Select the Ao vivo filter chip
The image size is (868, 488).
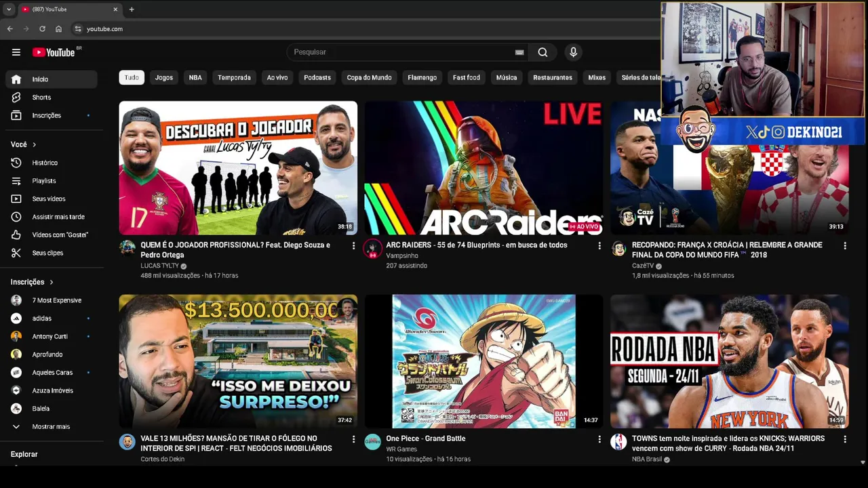coord(277,77)
